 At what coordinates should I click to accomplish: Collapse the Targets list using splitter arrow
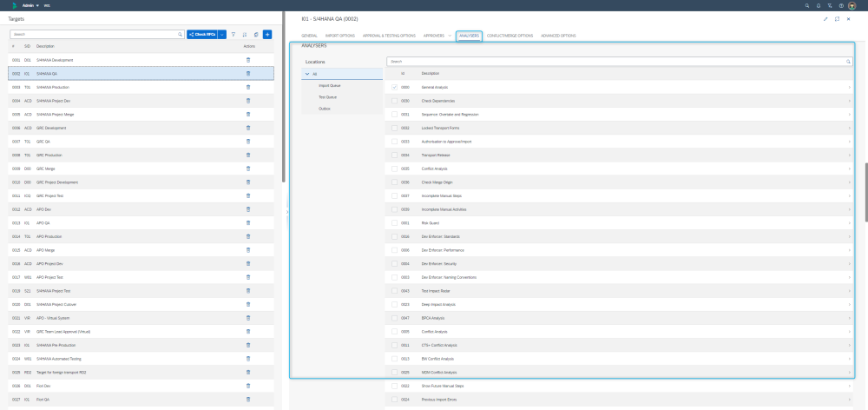[x=286, y=212]
